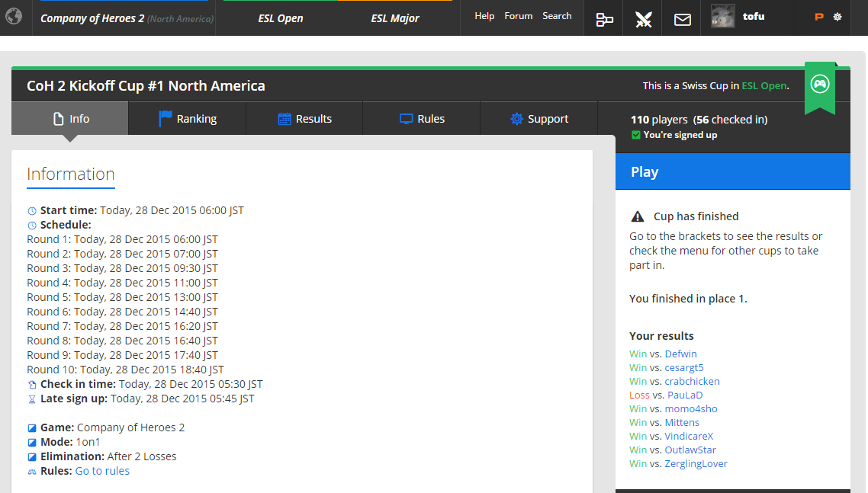Click the tofu user avatar

[722, 16]
